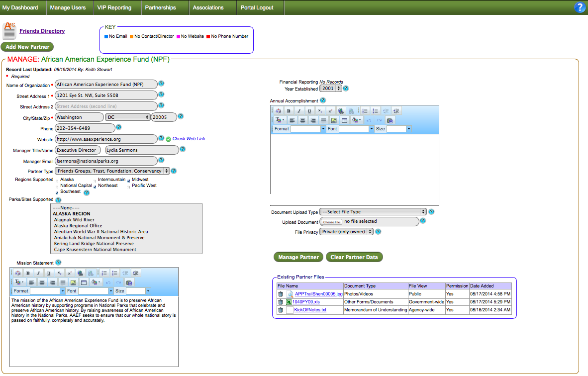
Task: Go to the Partnerships menu item
Action: point(160,7)
